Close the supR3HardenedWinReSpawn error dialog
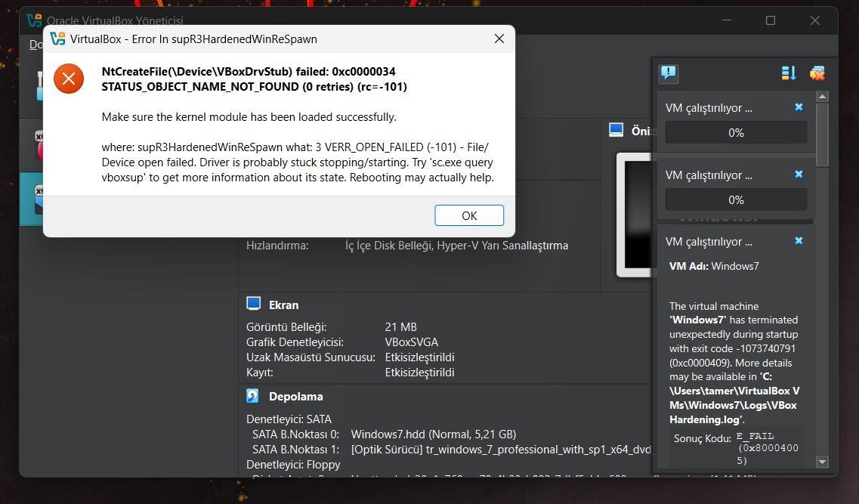The image size is (859, 504). pos(499,39)
